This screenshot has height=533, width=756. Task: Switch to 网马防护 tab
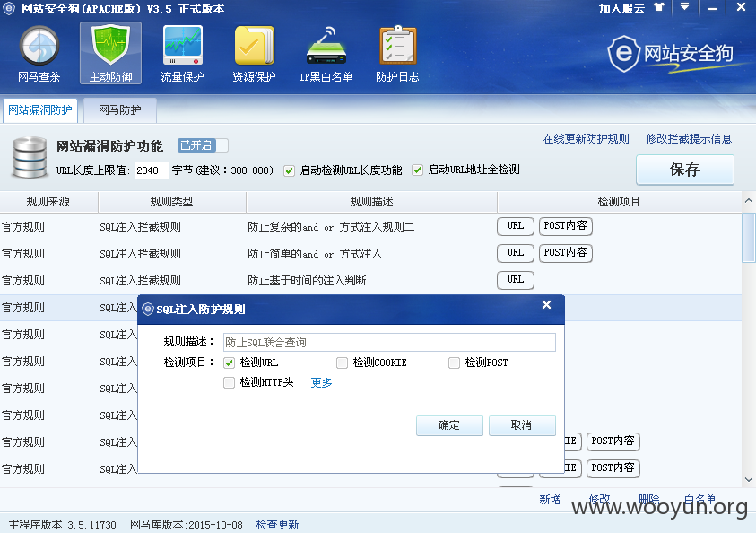click(x=120, y=110)
